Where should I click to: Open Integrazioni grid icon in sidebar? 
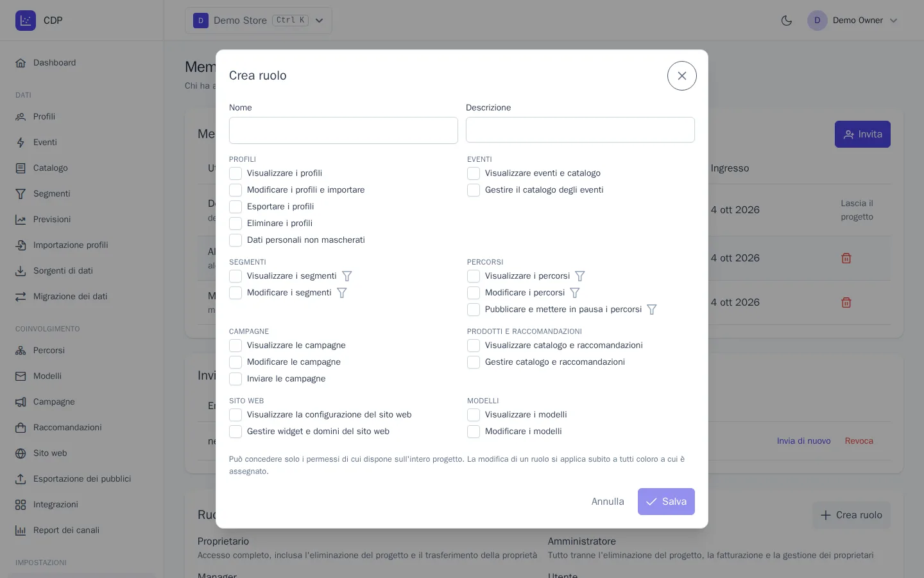[21, 505]
